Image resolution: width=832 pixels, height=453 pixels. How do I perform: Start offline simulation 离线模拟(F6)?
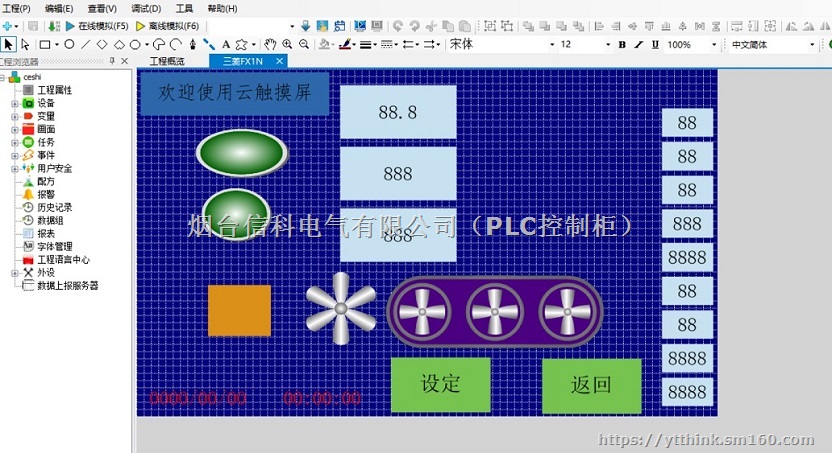pos(167,26)
